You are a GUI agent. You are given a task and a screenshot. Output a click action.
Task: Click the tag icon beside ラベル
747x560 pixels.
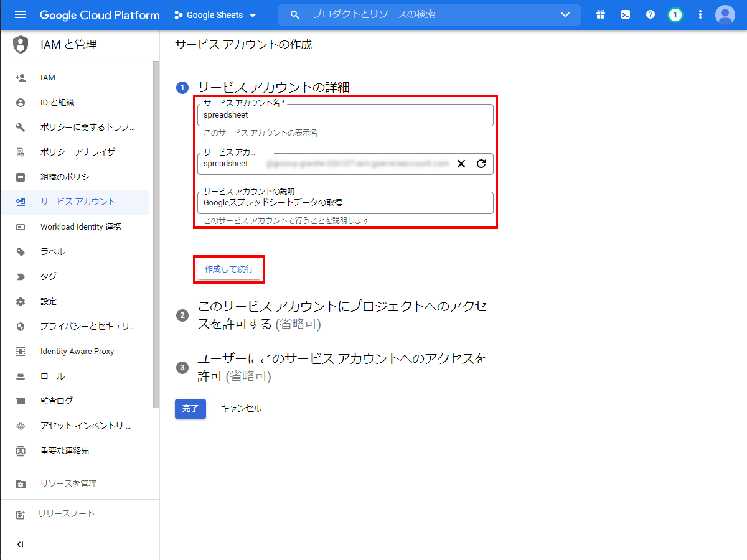[21, 252]
